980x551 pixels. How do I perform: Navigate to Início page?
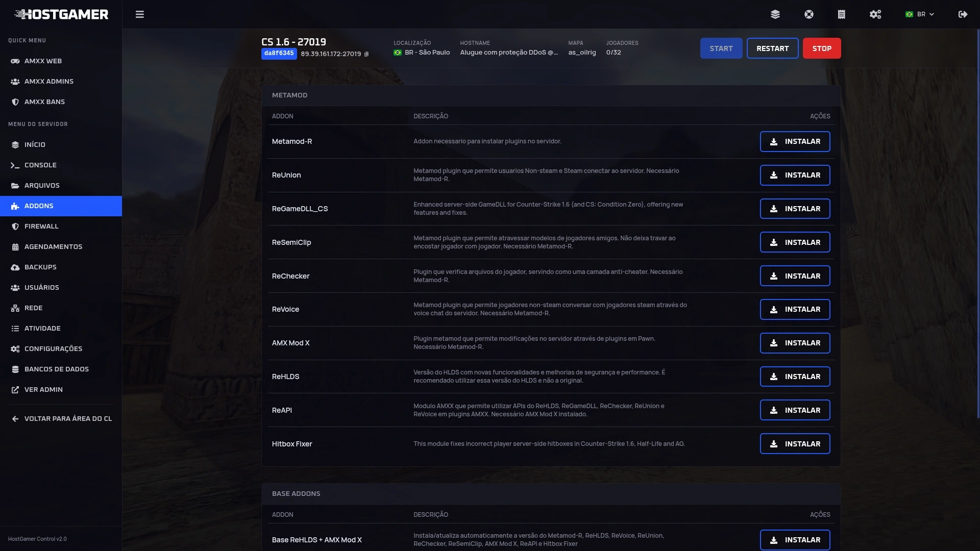pyautogui.click(x=61, y=144)
